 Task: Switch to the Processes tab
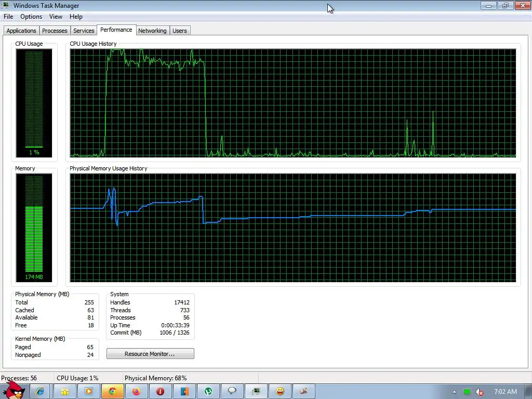[55, 31]
